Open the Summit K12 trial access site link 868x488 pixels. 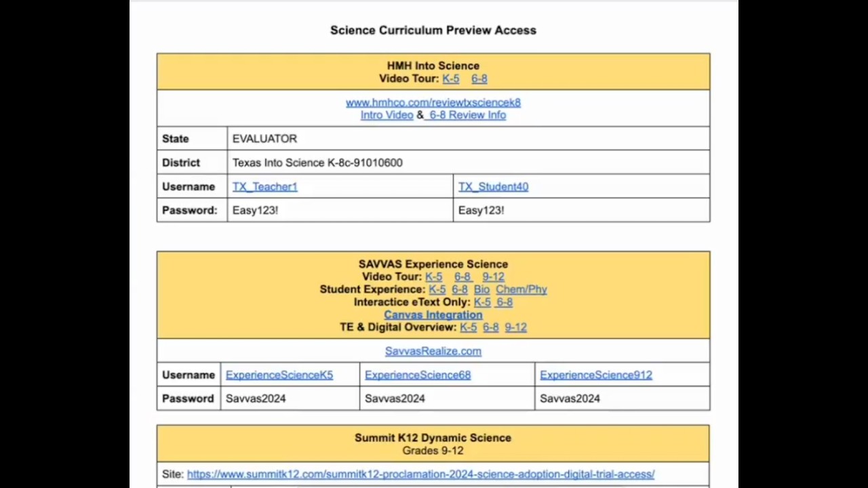pyautogui.click(x=421, y=474)
